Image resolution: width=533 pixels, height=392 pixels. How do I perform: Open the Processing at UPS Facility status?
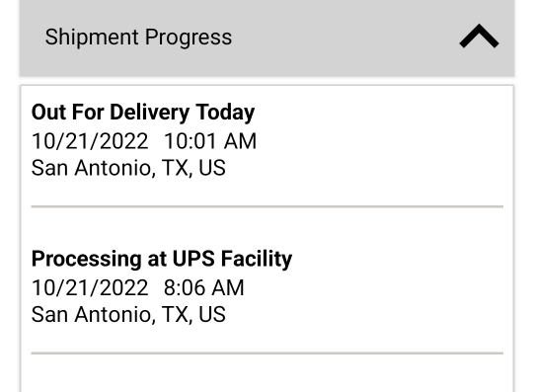(162, 259)
